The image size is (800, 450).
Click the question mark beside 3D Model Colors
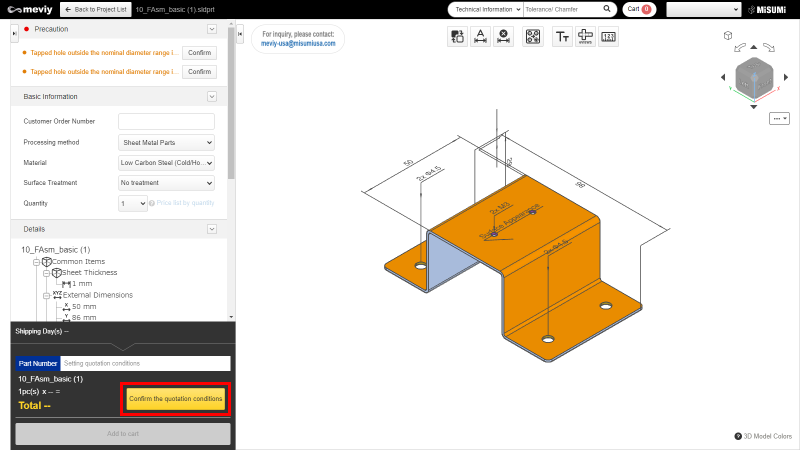tap(738, 436)
